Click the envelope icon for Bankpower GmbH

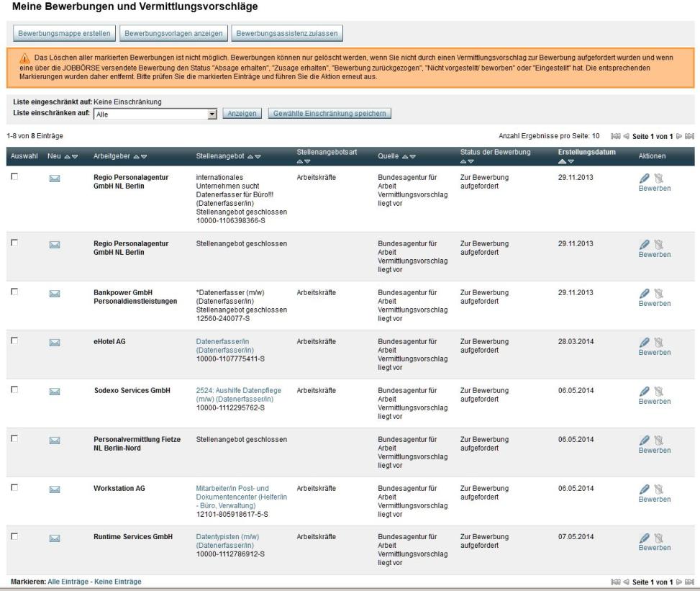pos(54,294)
